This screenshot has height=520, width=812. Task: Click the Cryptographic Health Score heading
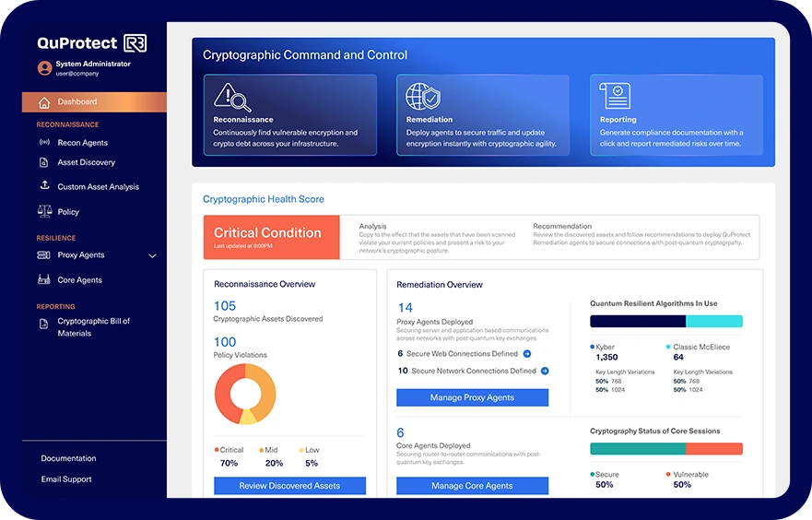tap(263, 199)
